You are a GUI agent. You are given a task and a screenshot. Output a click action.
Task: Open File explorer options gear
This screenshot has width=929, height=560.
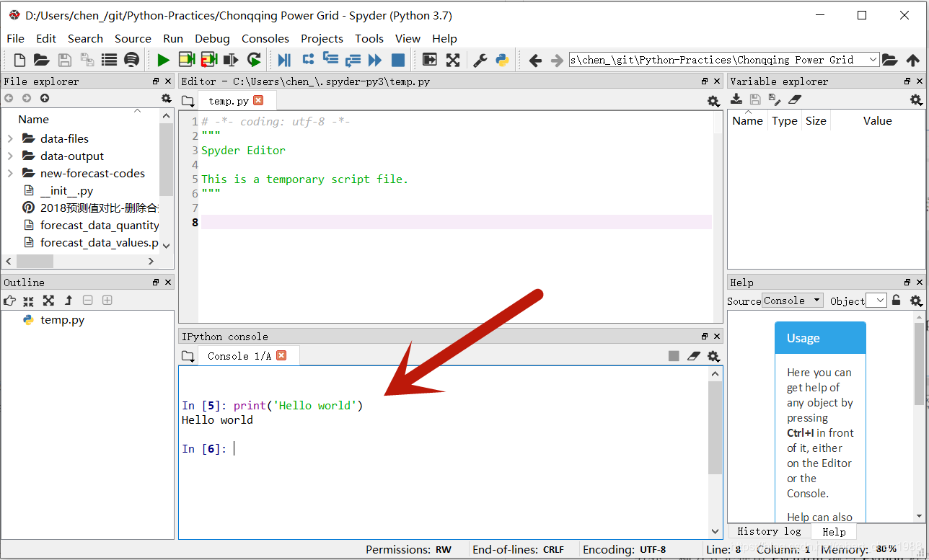click(x=167, y=99)
